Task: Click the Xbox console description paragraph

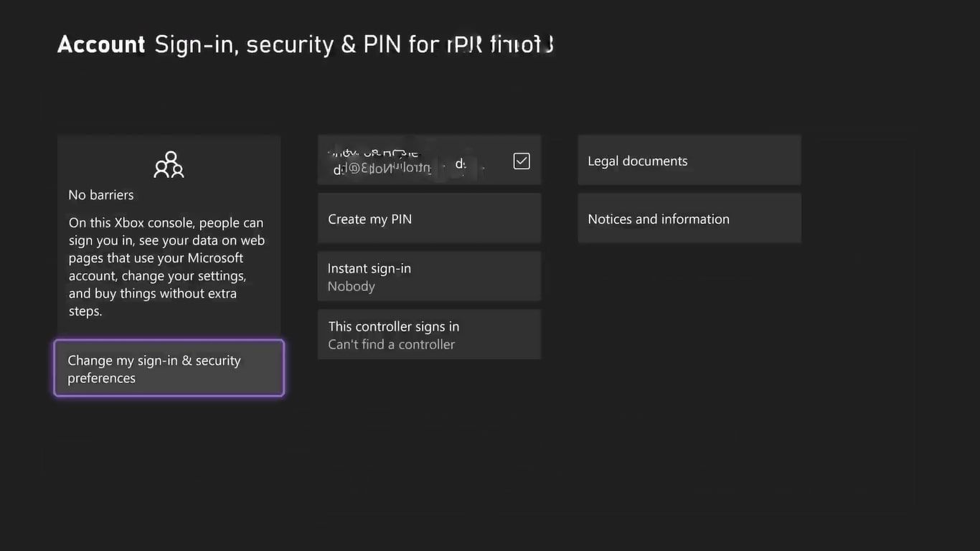Action: point(166,267)
